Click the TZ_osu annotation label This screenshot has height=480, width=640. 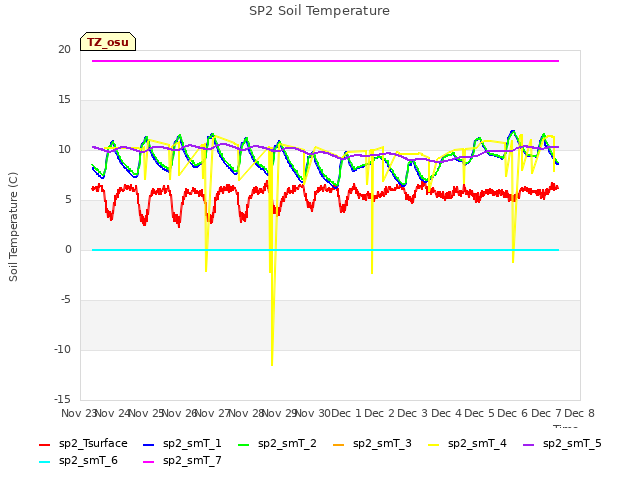tap(108, 42)
